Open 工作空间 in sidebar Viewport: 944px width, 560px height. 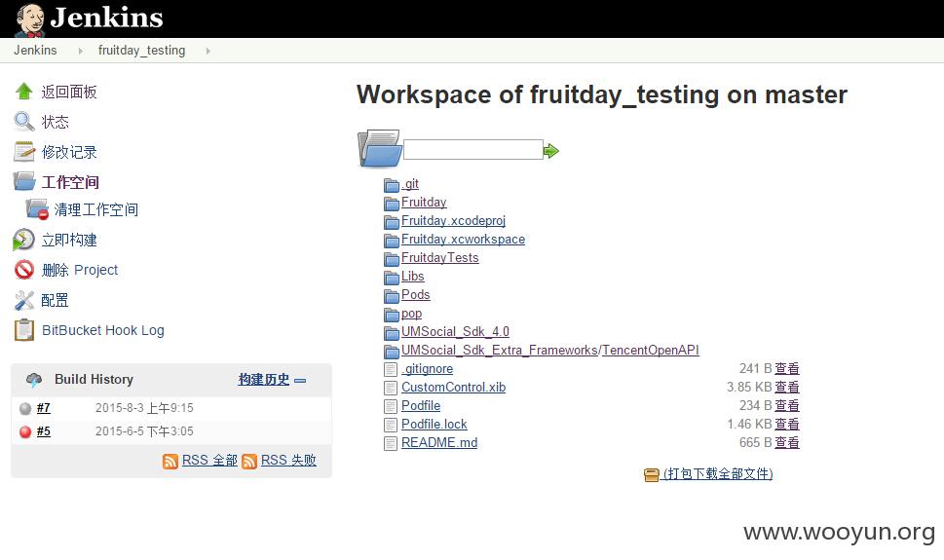pyautogui.click(x=70, y=182)
